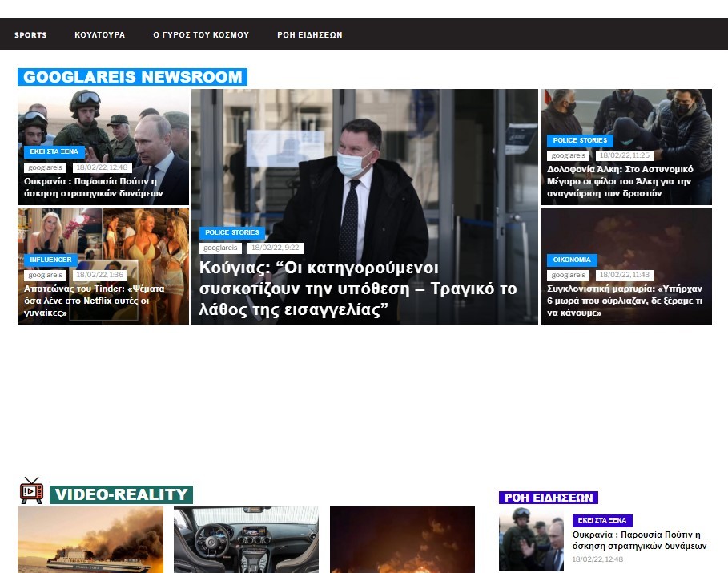This screenshot has width=728, height=573.
Task: Open the SPORTS menu item
Action: (x=30, y=35)
